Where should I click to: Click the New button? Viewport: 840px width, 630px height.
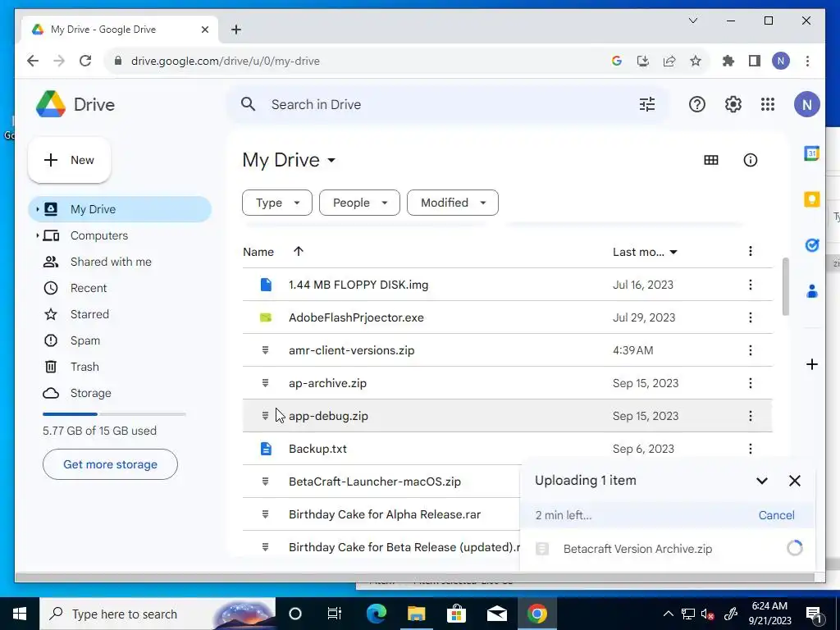tap(69, 160)
